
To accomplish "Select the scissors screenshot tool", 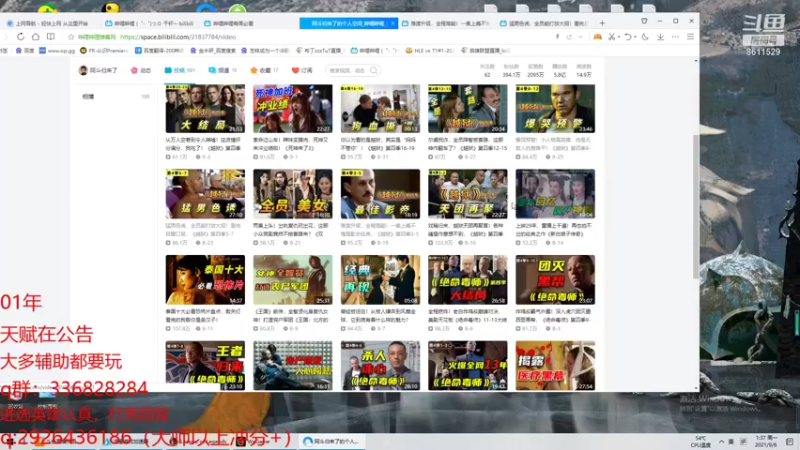I will point(611,37).
